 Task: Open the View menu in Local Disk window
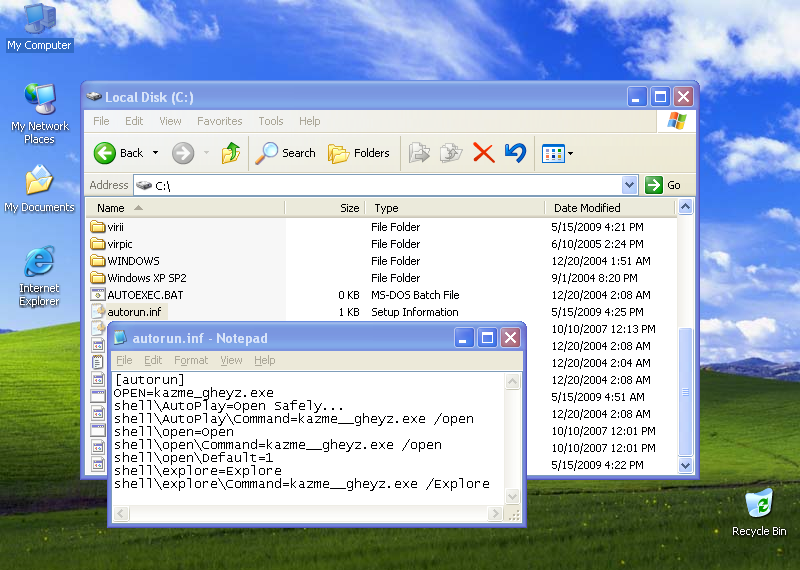click(x=170, y=121)
